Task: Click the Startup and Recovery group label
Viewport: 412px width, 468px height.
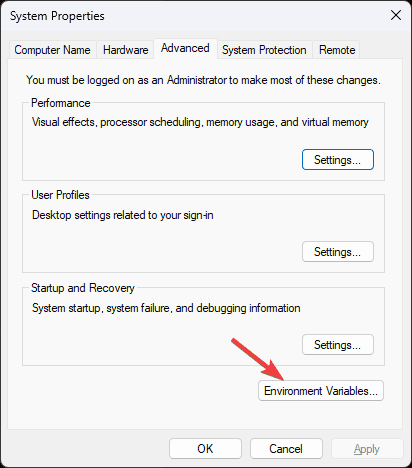Action: coord(83,288)
